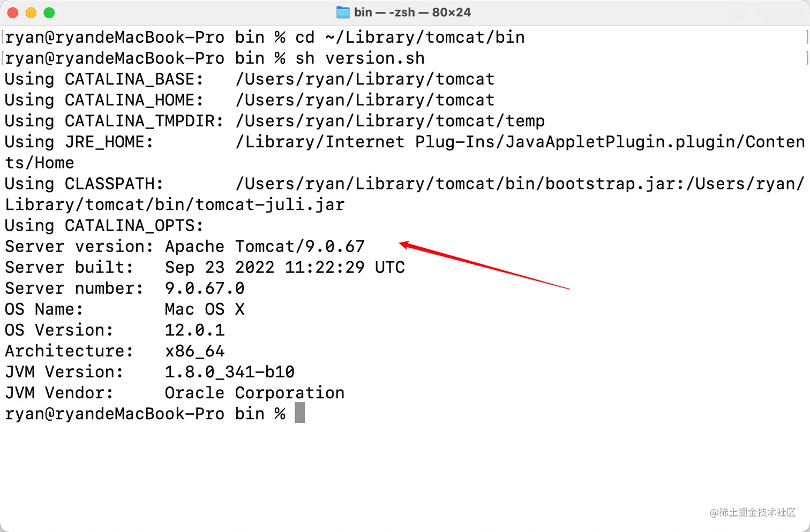Click the server number "9.0.67.0"
The image size is (810, 532).
click(205, 288)
